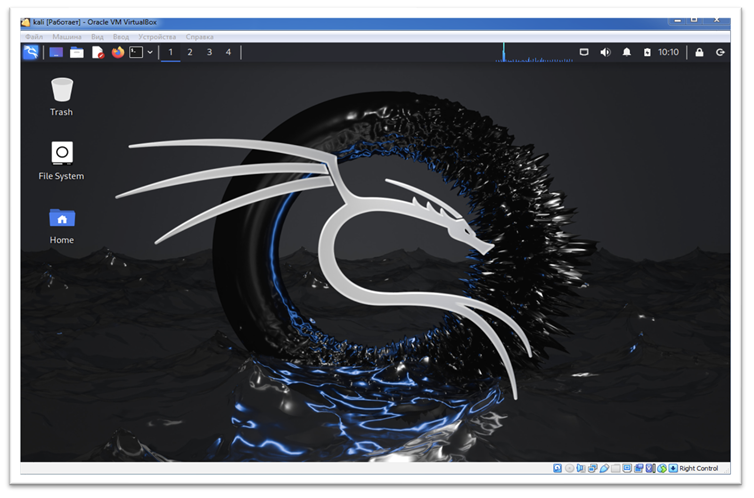
Task: Open the log out session icon
Action: (720, 52)
